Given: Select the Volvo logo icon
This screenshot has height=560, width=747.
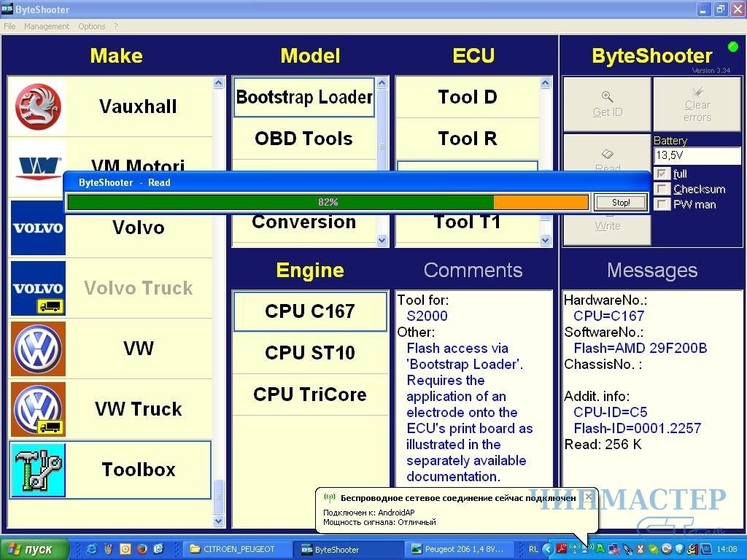Looking at the screenshot, I should pos(38,227).
